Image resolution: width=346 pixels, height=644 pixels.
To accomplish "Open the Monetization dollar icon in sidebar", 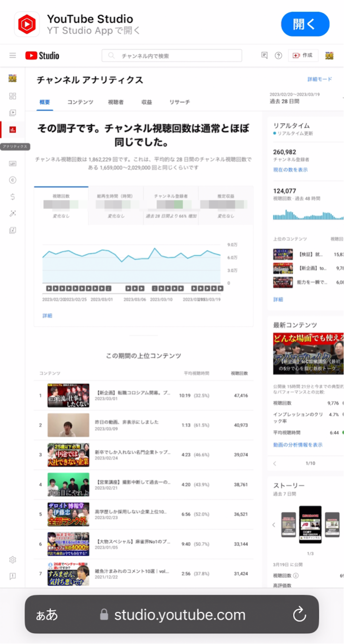I will 13,197.
